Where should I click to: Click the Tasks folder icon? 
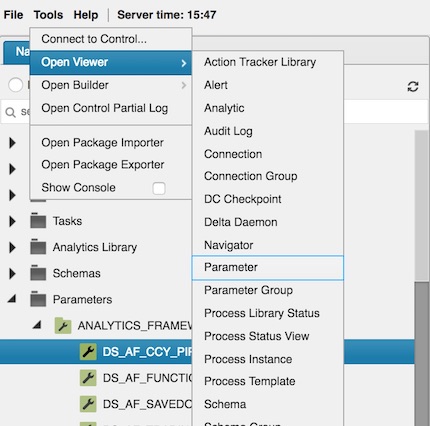click(38, 221)
